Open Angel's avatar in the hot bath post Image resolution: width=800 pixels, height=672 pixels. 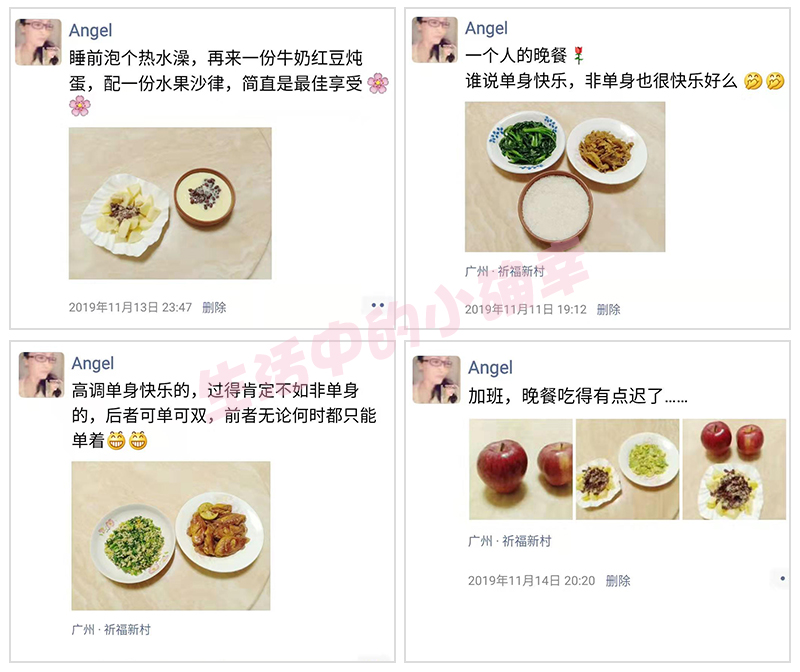[x=38, y=42]
